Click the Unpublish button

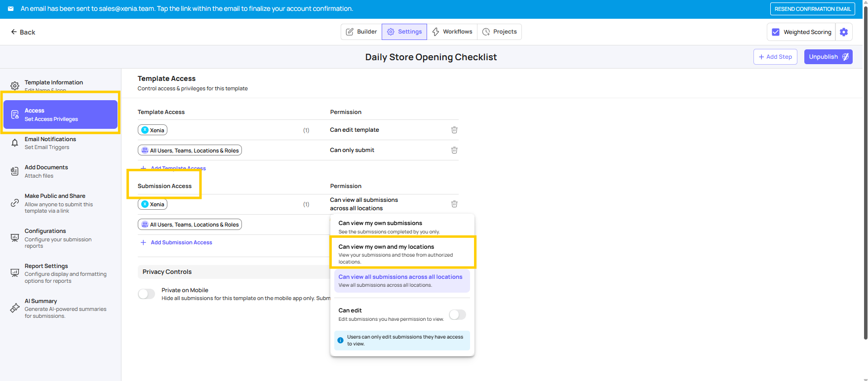tap(828, 57)
